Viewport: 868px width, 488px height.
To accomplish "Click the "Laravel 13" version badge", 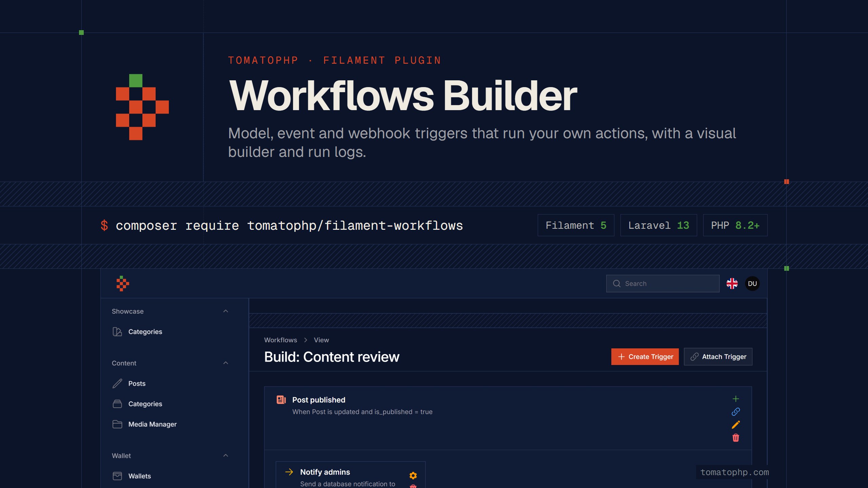I will 658,225.
